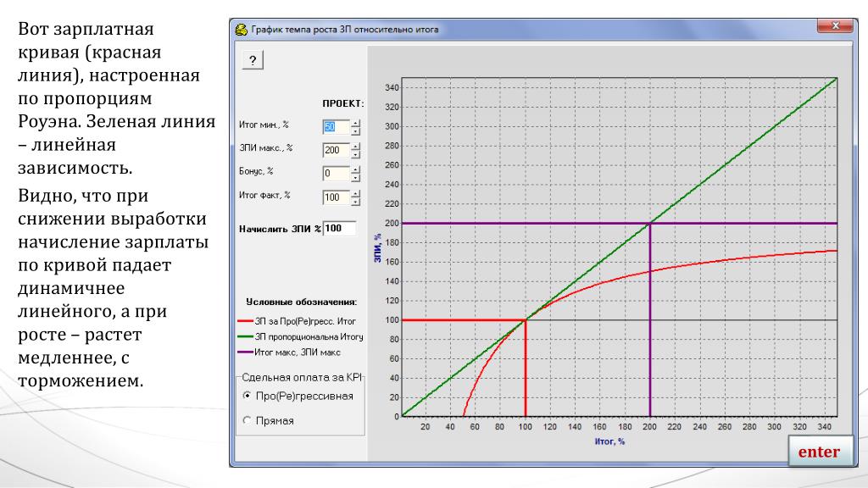Click the window title bar app icon

pyautogui.click(x=241, y=29)
